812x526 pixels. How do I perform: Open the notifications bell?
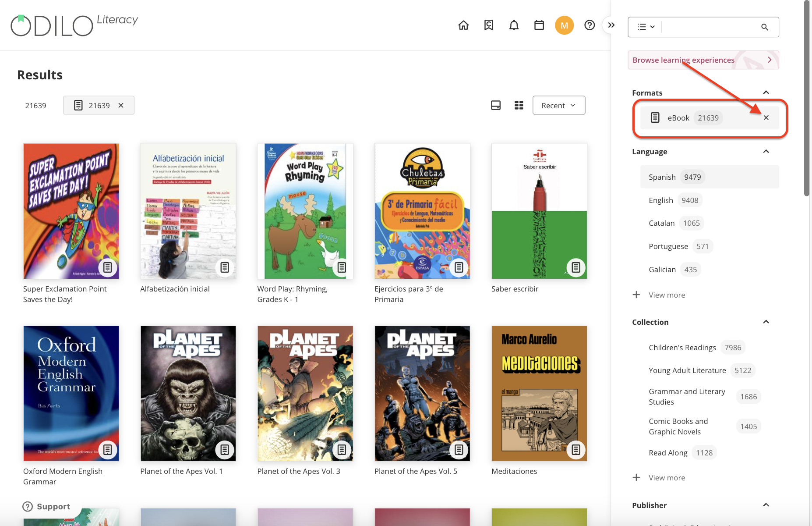coord(514,25)
